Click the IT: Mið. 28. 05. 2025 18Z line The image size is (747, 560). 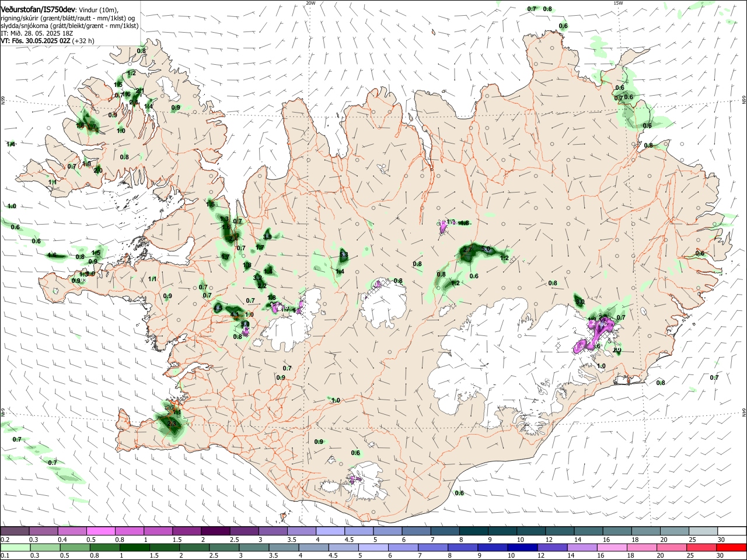[x=36, y=33]
